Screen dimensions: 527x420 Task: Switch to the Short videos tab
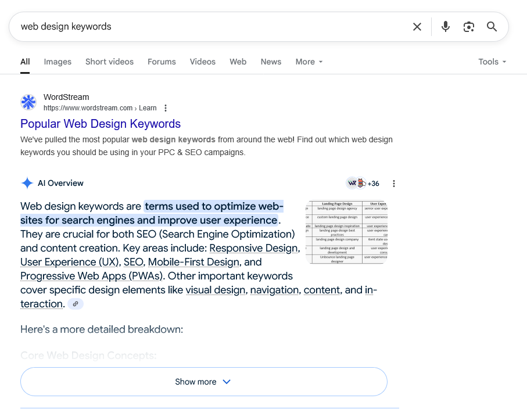pyautogui.click(x=109, y=62)
